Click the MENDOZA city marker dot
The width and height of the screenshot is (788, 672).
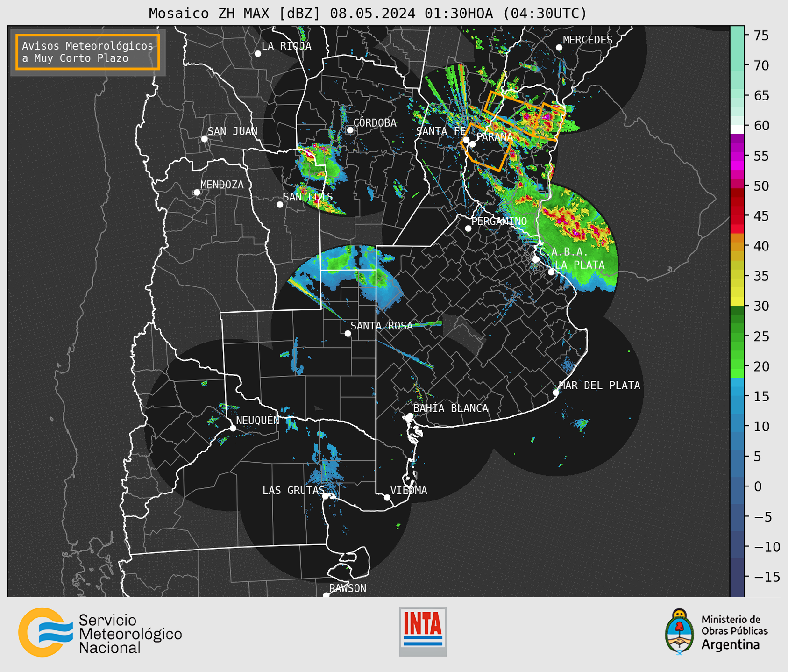coord(197,193)
